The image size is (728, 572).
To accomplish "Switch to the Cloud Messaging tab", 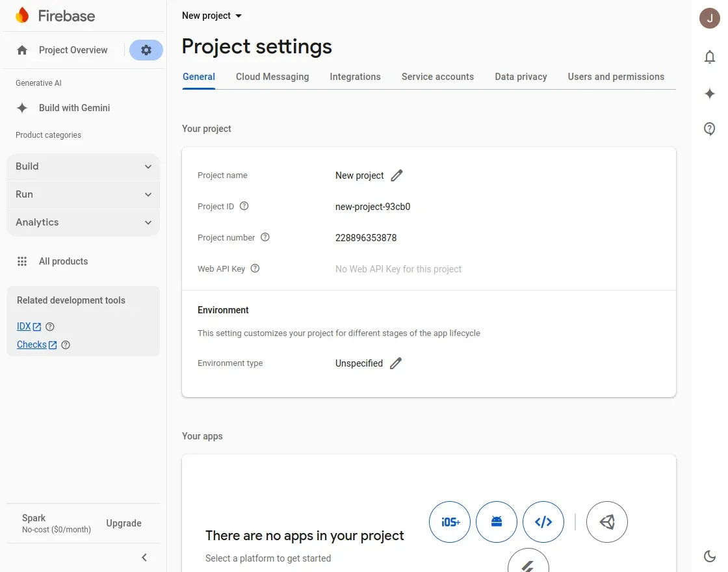I will click(x=272, y=77).
